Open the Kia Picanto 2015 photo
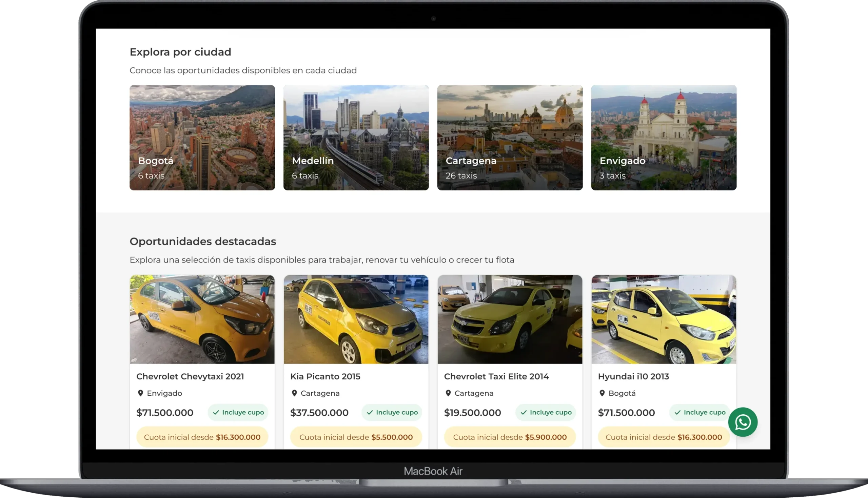Screen dimensions: 868x498 356,319
